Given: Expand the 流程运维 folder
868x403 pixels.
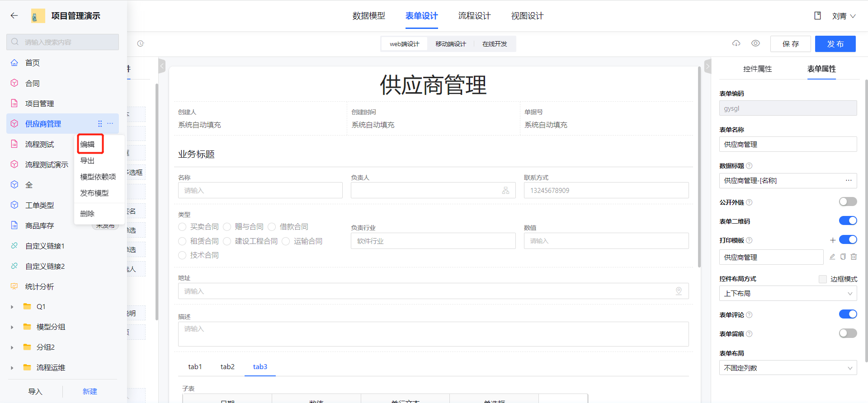Looking at the screenshot, I should [x=12, y=368].
